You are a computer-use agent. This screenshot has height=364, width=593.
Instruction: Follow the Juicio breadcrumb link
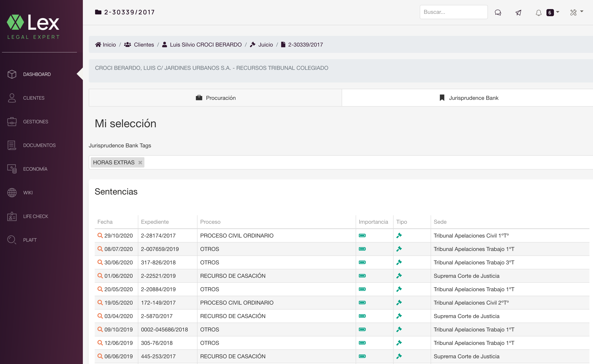[261, 45]
